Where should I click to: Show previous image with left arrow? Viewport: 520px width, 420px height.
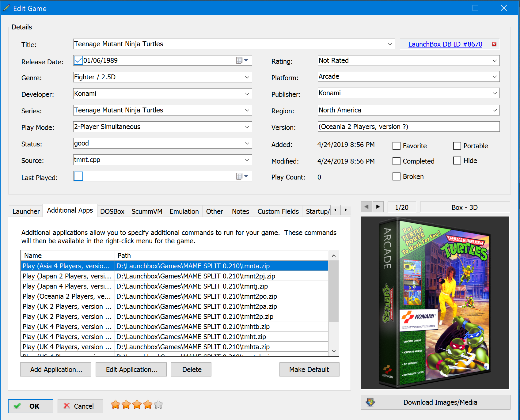coord(366,207)
